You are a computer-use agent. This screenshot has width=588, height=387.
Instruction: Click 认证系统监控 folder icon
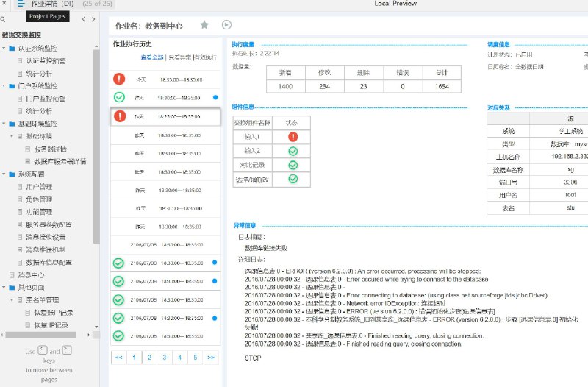click(x=12, y=49)
